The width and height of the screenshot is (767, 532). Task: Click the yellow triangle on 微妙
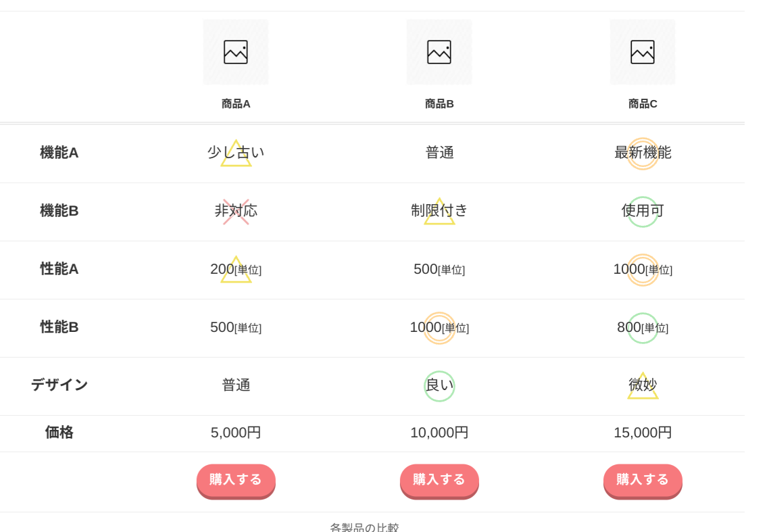coord(643,387)
